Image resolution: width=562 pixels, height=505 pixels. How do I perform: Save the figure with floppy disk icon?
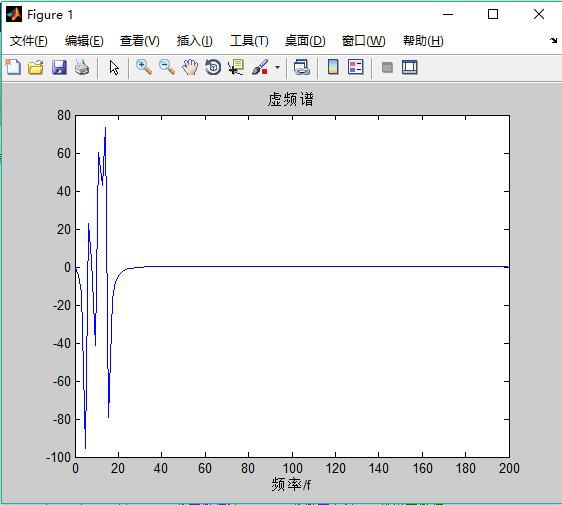pyautogui.click(x=59, y=67)
